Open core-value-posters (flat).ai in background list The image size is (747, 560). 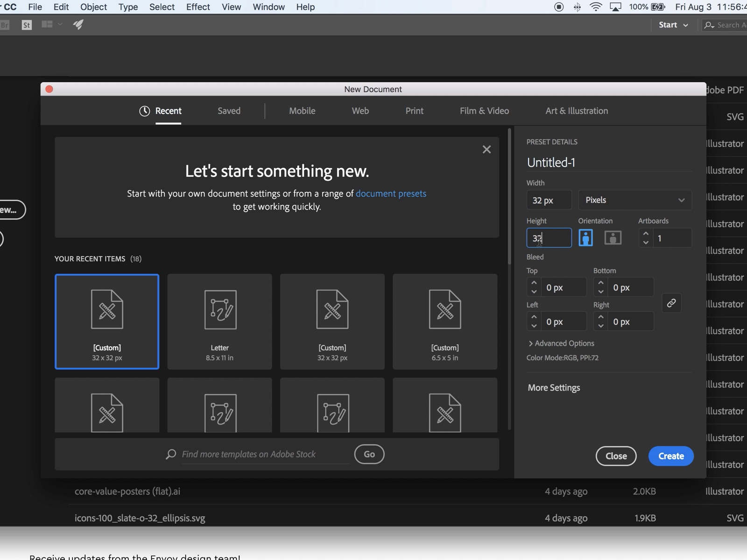127,491
